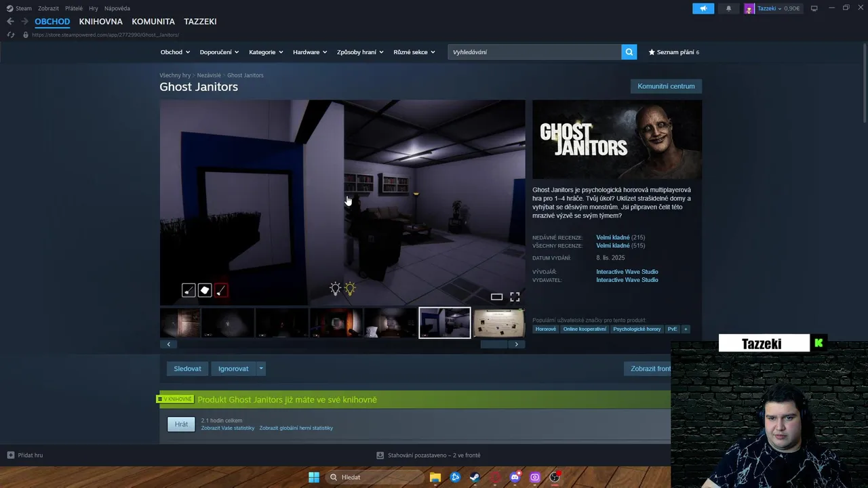This screenshot has width=868, height=488.
Task: Open the notifications bell
Action: click(729, 8)
